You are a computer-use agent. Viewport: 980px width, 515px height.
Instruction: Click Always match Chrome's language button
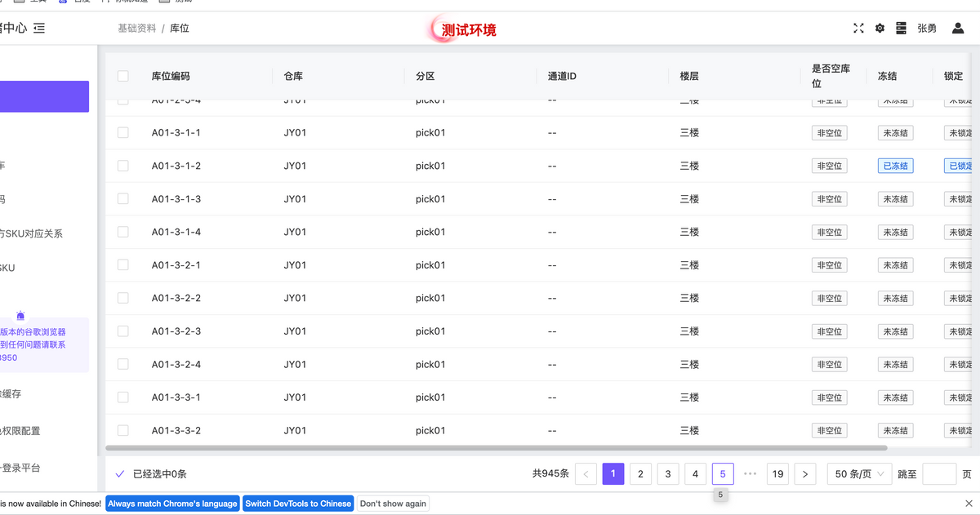coord(172,504)
